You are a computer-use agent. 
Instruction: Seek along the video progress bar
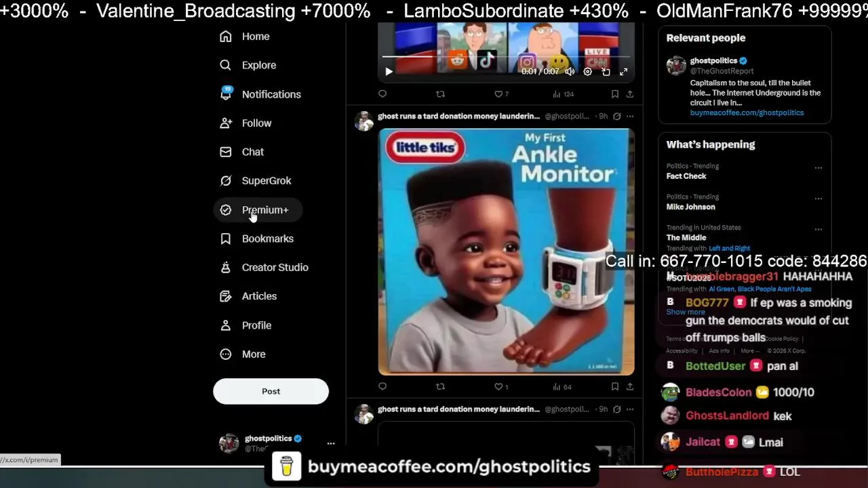pos(506,57)
